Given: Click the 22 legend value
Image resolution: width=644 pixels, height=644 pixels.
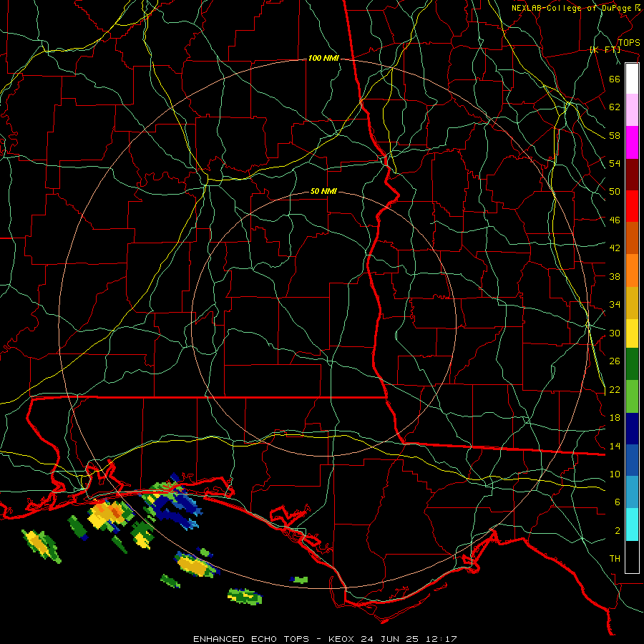Looking at the screenshot, I should (615, 389).
